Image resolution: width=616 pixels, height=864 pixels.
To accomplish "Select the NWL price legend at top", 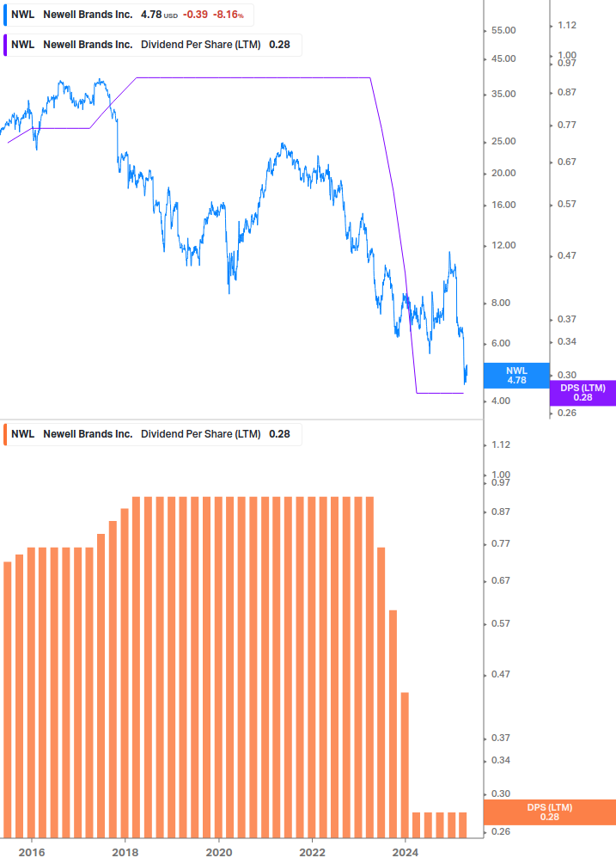I will (x=129, y=15).
